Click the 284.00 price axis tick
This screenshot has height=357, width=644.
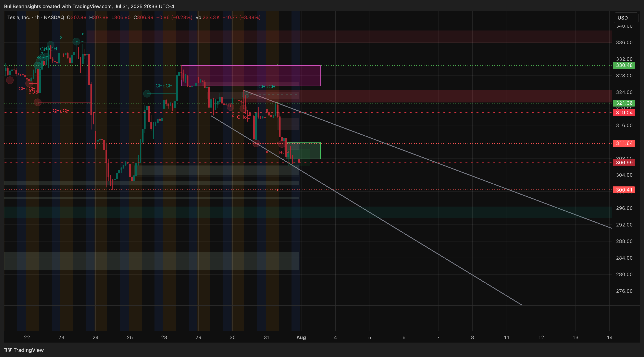624,258
